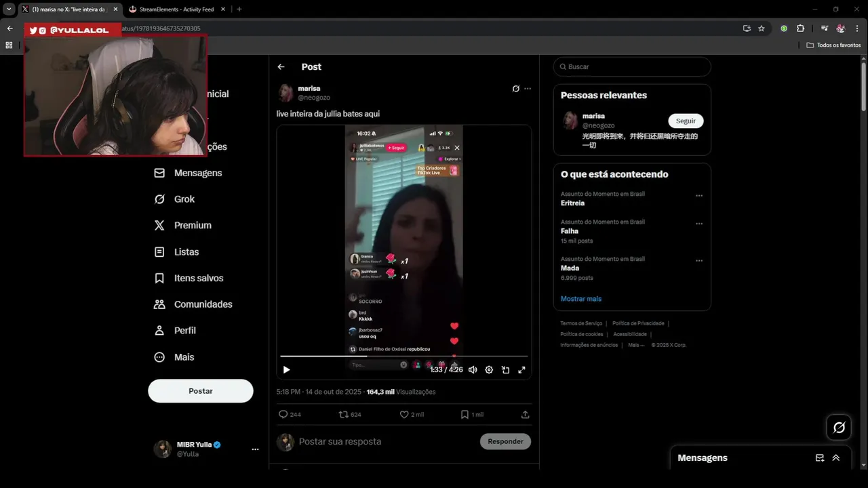Go to Perfil in the sidebar
This screenshot has width=868, height=488.
click(x=176, y=330)
